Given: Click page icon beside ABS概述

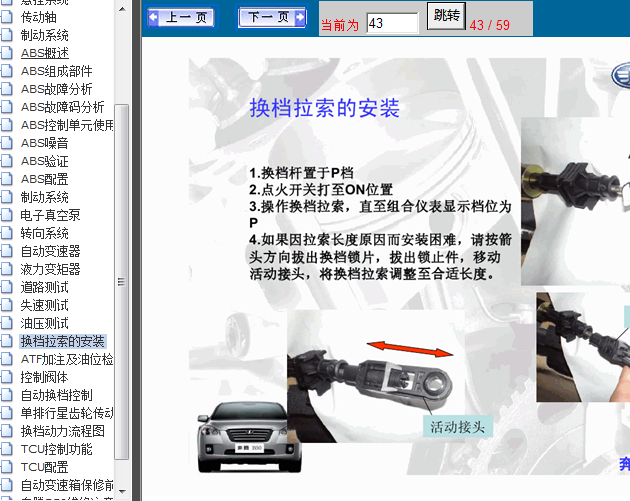Looking at the screenshot, I should [x=6, y=53].
